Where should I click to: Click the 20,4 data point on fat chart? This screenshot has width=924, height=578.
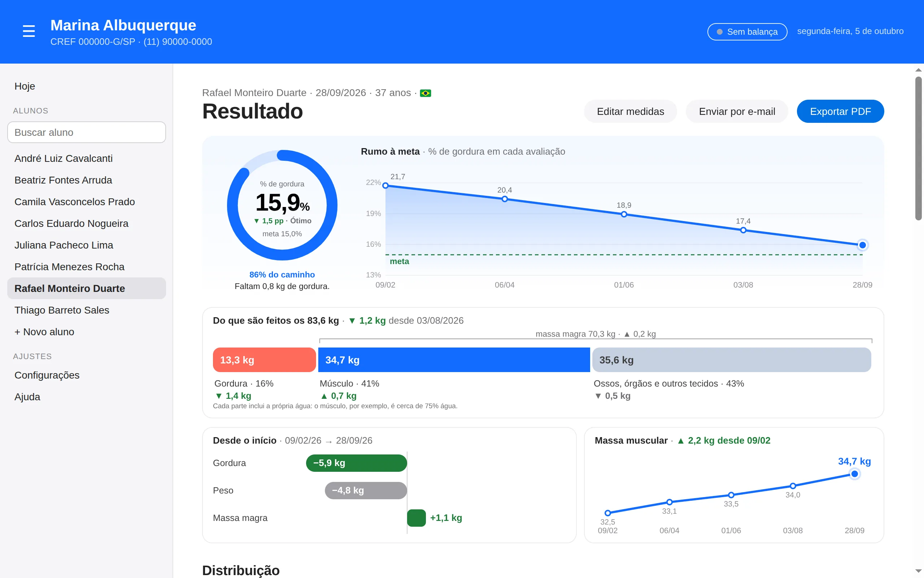point(504,199)
